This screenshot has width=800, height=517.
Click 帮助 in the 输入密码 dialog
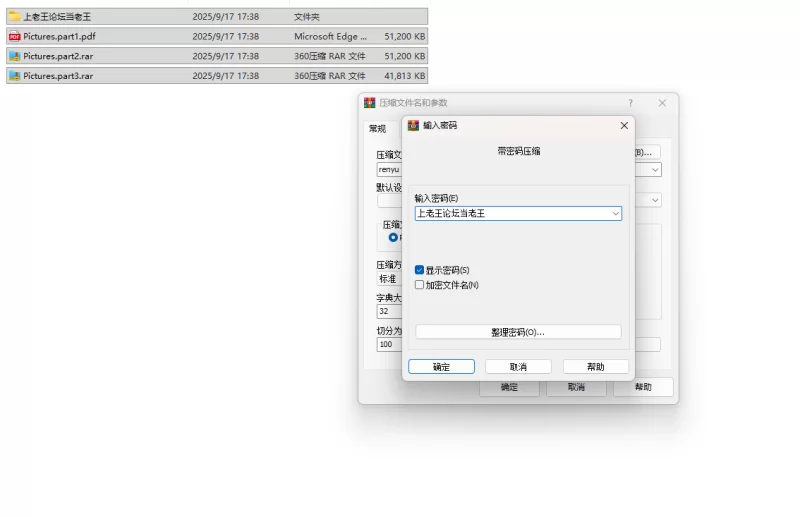coord(595,367)
